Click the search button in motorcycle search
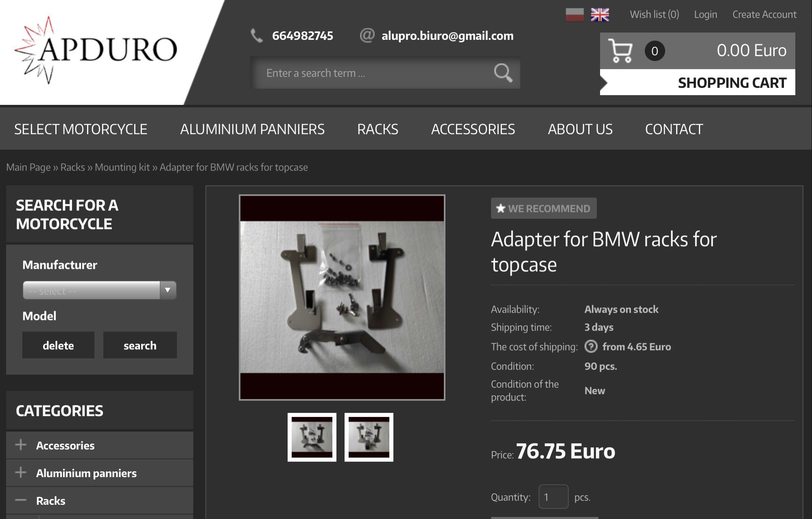 pyautogui.click(x=140, y=345)
